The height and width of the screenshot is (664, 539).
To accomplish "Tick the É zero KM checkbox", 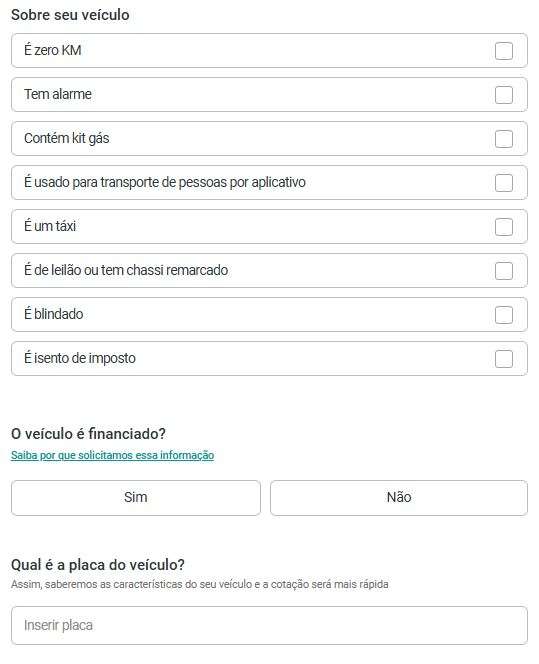I will 503,51.
